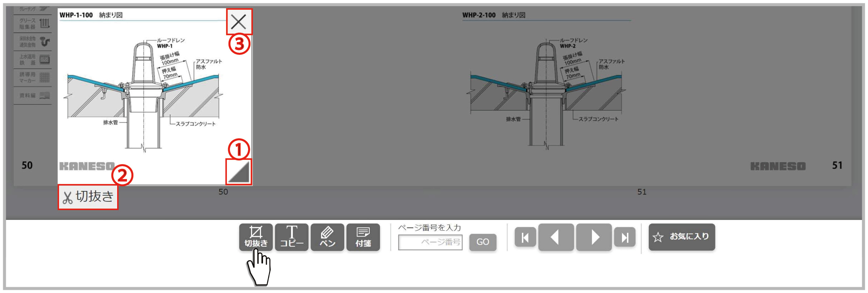868x293 pixels.
Task: Click the GO page jump button
Action: coord(482,242)
